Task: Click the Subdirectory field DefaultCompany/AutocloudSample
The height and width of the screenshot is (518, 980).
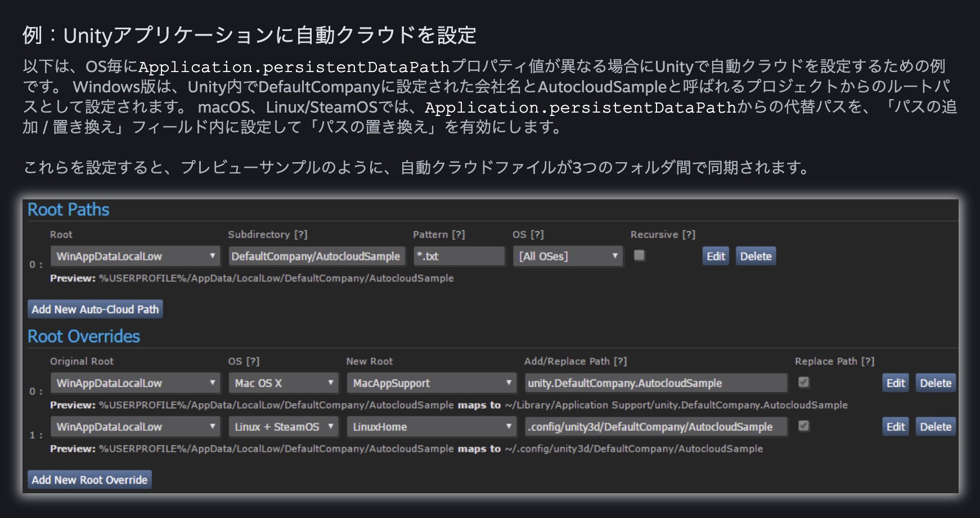Action: 316,256
